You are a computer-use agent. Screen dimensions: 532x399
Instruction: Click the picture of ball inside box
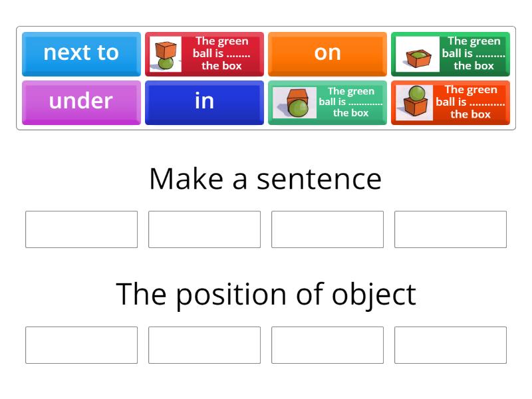pyautogui.click(x=418, y=55)
